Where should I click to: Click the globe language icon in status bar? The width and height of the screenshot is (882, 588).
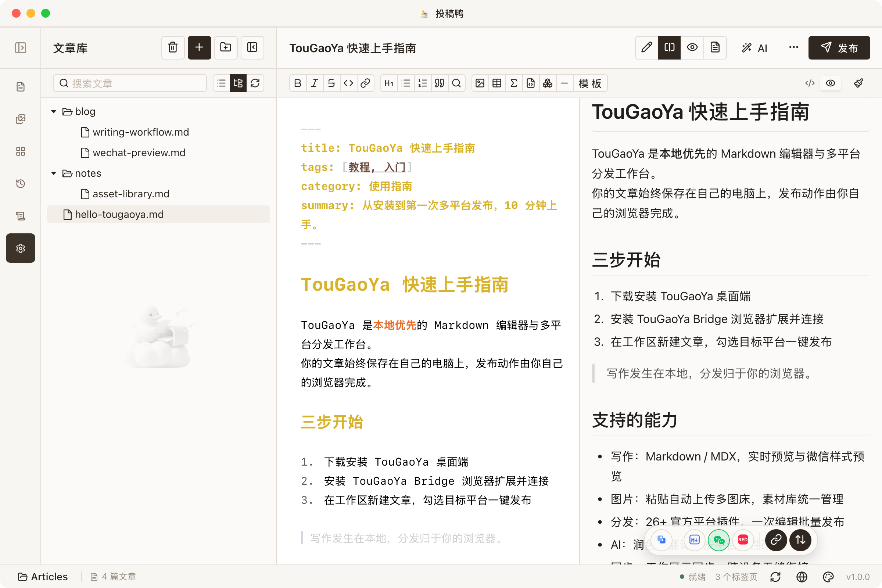(802, 577)
